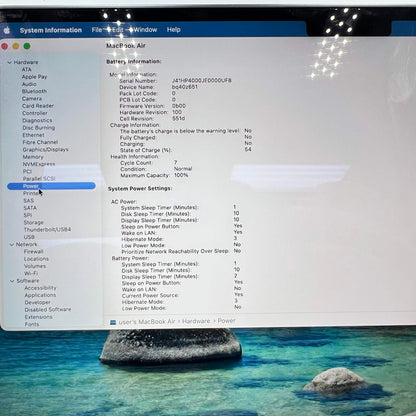The image size is (416, 416).
Task: Select USB in the sidebar
Action: (29, 237)
